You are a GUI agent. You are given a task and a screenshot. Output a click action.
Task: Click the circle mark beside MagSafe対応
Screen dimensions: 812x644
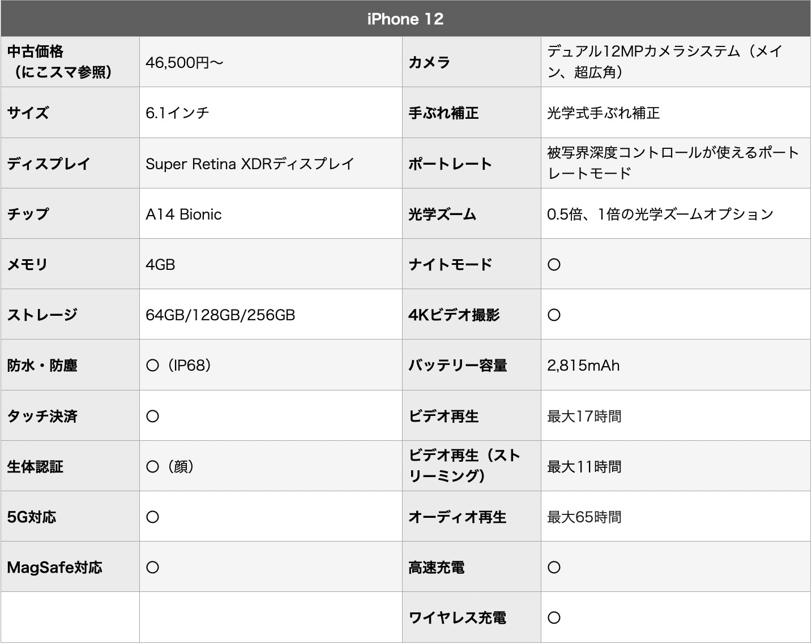click(152, 567)
